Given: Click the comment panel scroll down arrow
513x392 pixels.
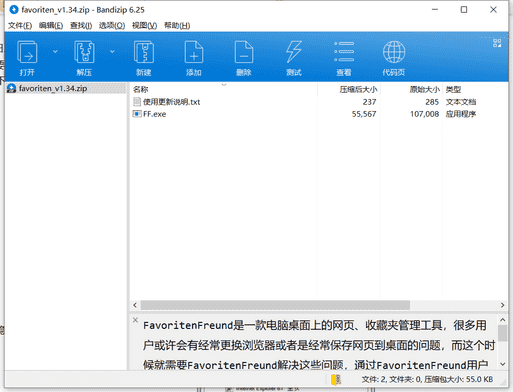Looking at the screenshot, I should point(503,364).
